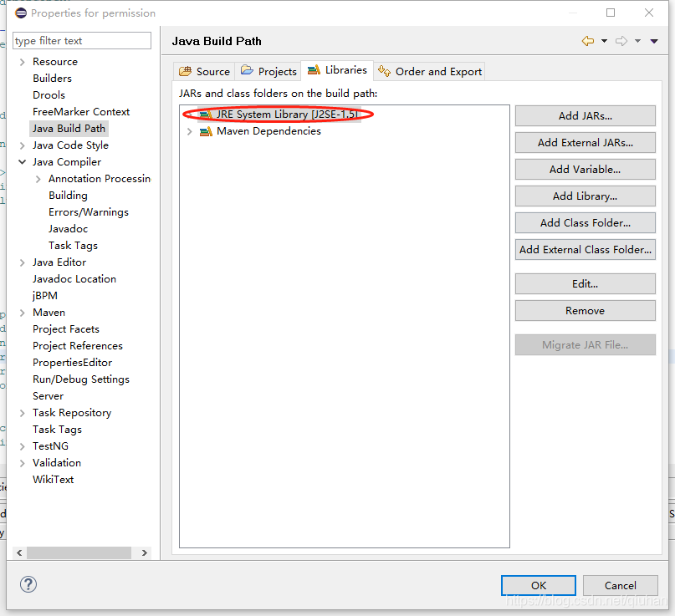Select the Libraries tab
The image size is (675, 616).
337,70
